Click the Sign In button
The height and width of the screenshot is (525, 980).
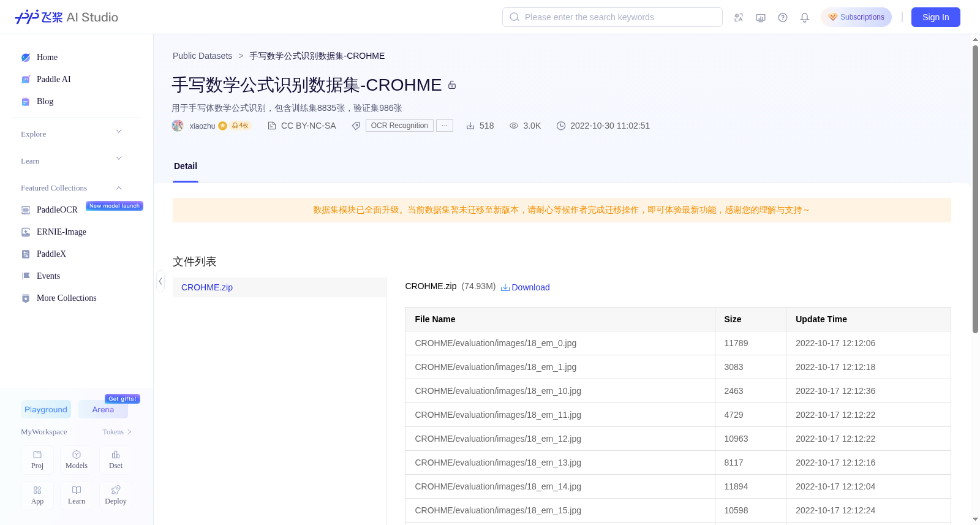coord(936,17)
